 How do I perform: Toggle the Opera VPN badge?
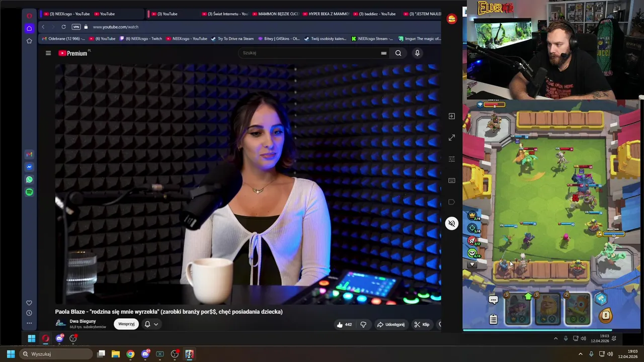[x=76, y=27]
